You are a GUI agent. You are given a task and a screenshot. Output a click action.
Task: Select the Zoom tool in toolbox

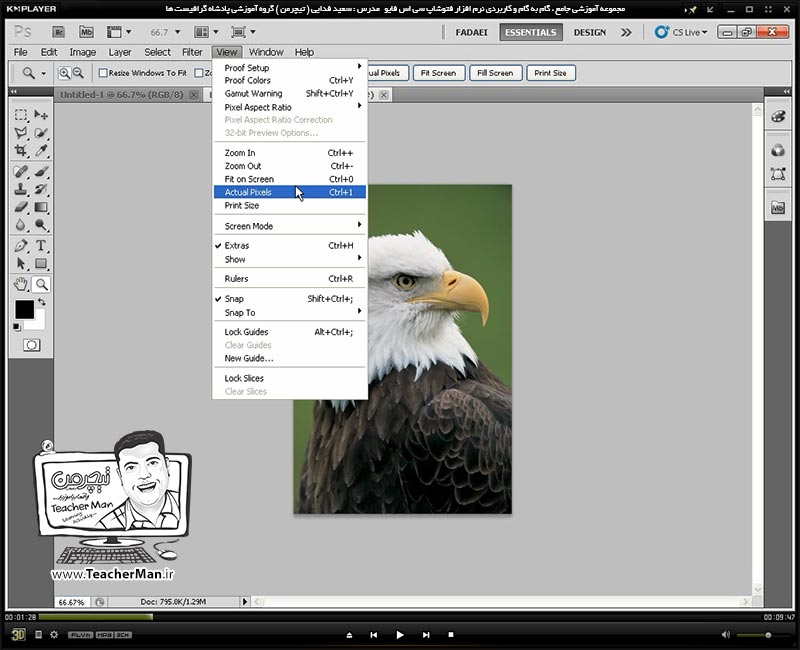41,284
